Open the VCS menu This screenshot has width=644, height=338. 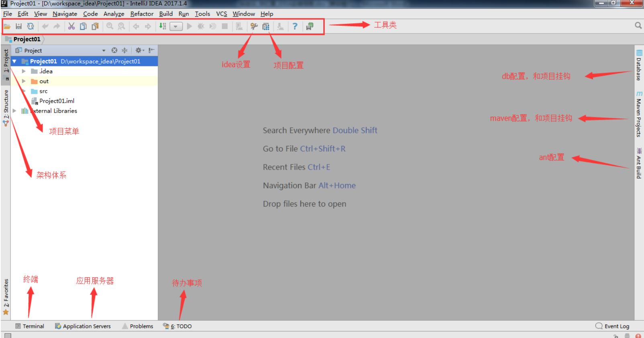pos(222,14)
